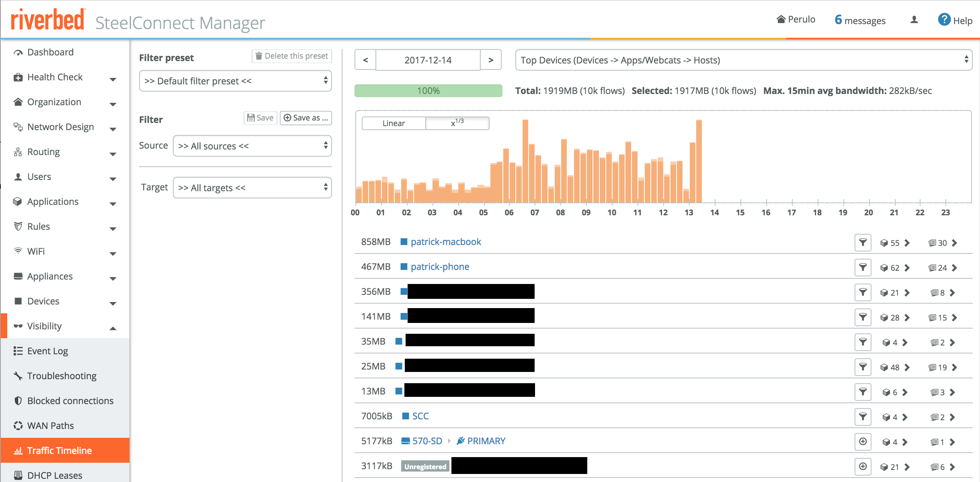Click the 100% green progress bar
The height and width of the screenshot is (482, 980).
click(428, 91)
